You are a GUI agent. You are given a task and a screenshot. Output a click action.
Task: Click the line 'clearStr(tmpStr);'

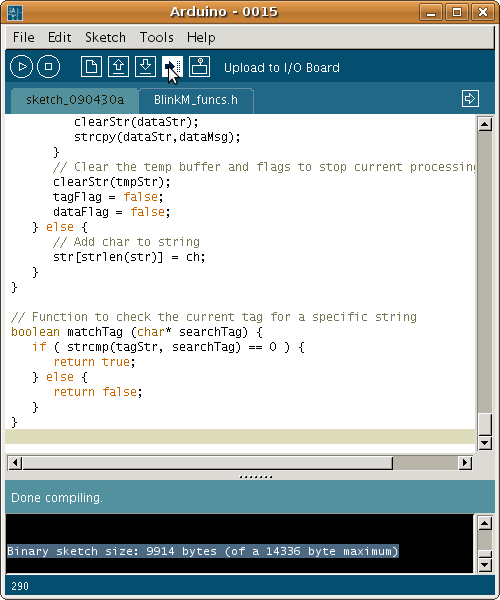tap(112, 182)
